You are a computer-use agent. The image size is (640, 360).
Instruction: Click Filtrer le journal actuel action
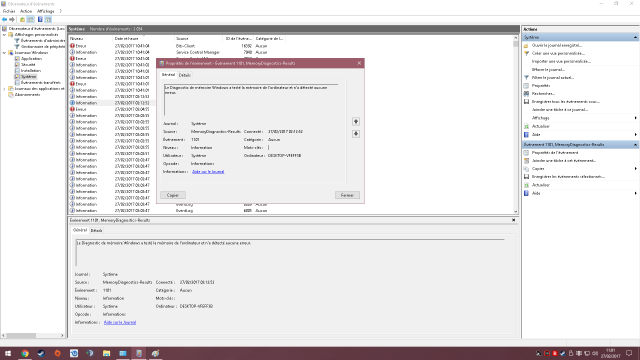coord(553,78)
